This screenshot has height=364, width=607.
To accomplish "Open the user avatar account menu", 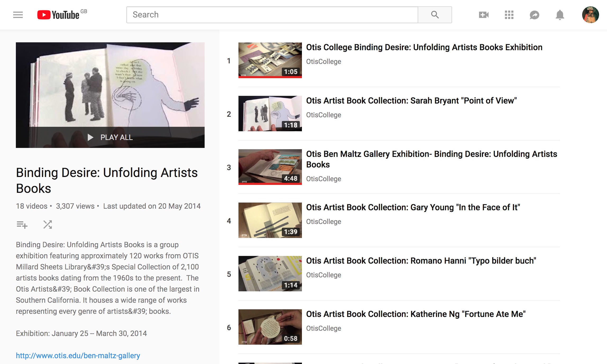I will pyautogui.click(x=590, y=15).
